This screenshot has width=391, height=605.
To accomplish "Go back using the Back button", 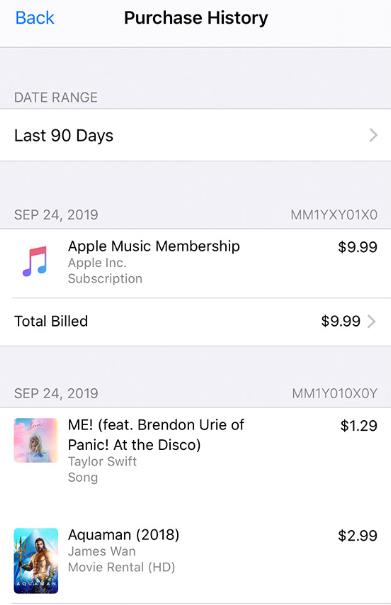I will 35,18.
